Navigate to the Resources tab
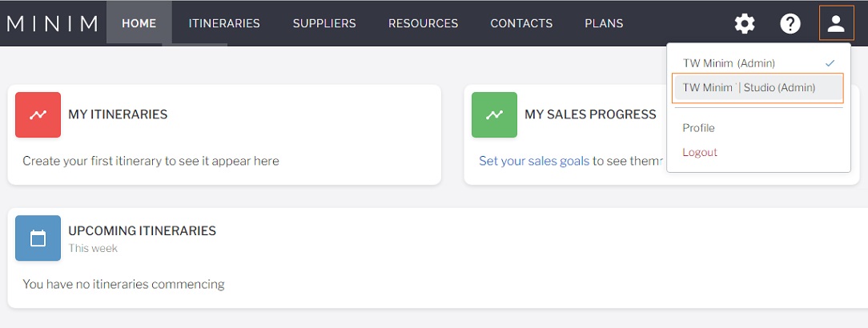 click(424, 23)
